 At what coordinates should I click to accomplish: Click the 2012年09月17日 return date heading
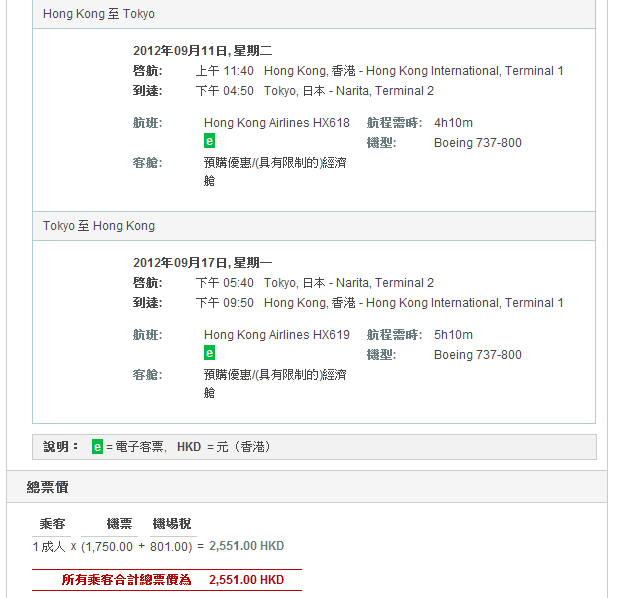[202, 263]
